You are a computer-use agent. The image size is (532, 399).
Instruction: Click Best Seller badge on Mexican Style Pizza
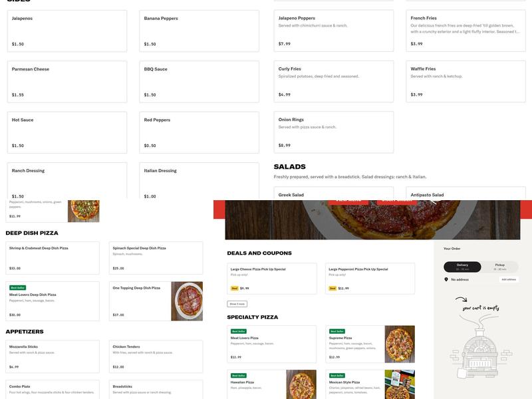[337, 374]
